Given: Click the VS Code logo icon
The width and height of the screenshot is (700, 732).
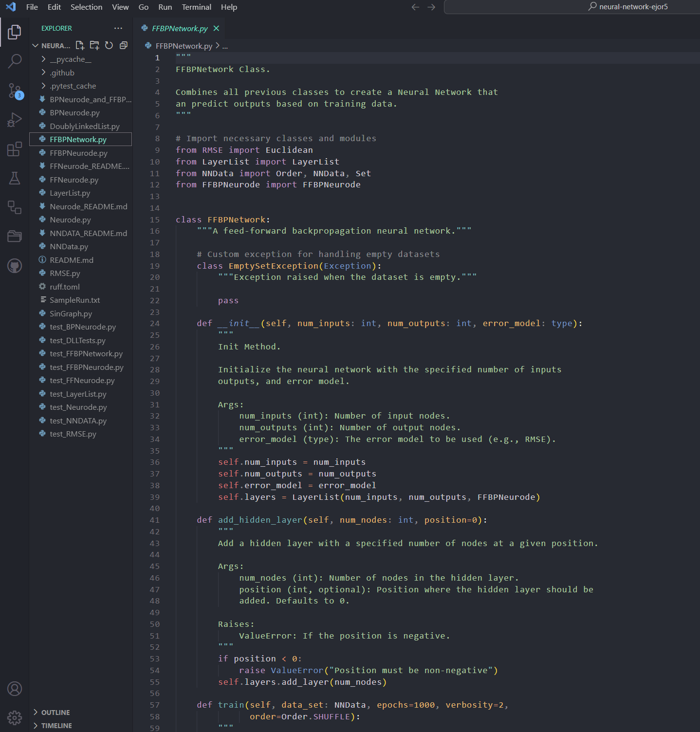Looking at the screenshot, I should [11, 7].
